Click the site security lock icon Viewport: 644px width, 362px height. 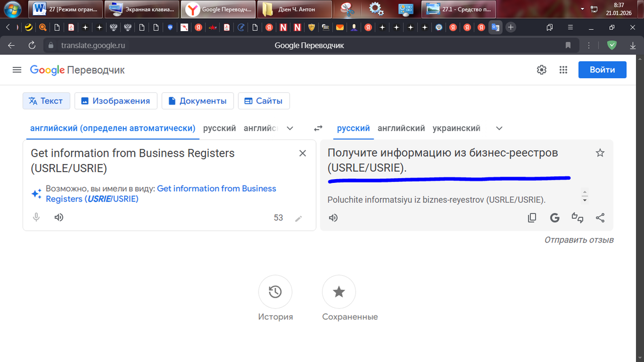pos(51,46)
